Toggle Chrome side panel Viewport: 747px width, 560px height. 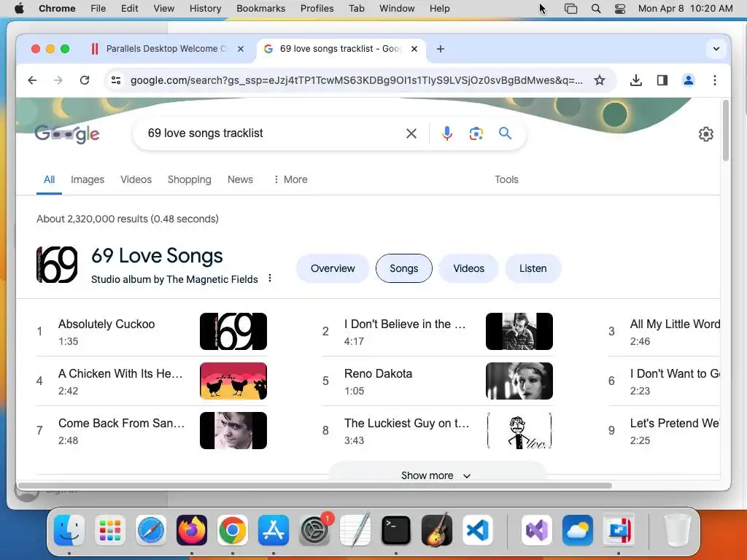point(662,80)
